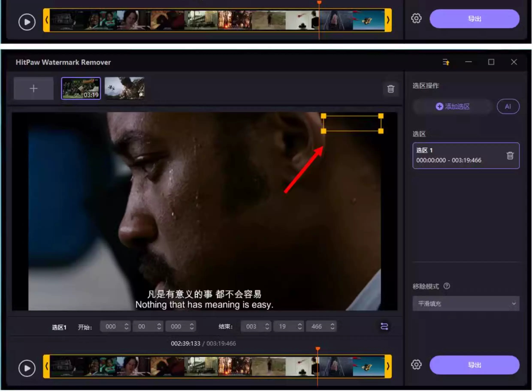Click the bottom-left handle of the selection box

(323, 131)
